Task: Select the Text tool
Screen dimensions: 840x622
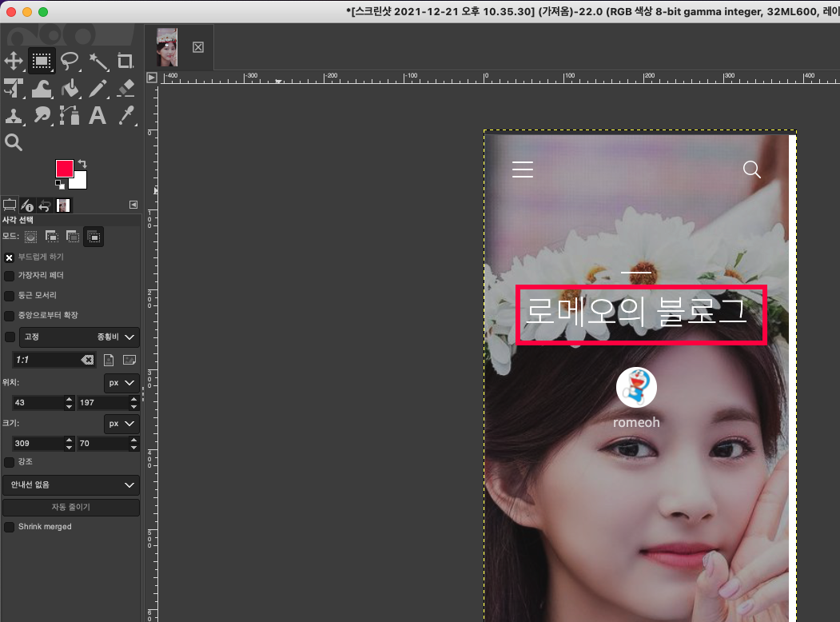Action: pos(98,116)
